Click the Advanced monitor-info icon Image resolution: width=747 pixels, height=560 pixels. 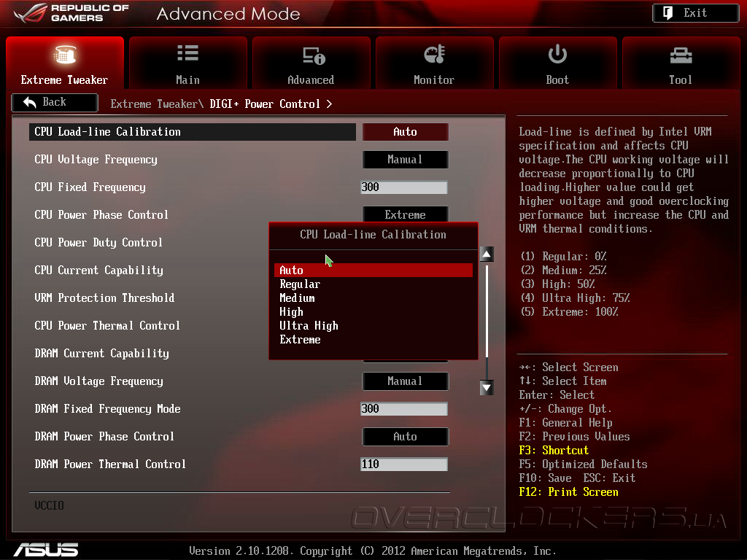tap(314, 55)
